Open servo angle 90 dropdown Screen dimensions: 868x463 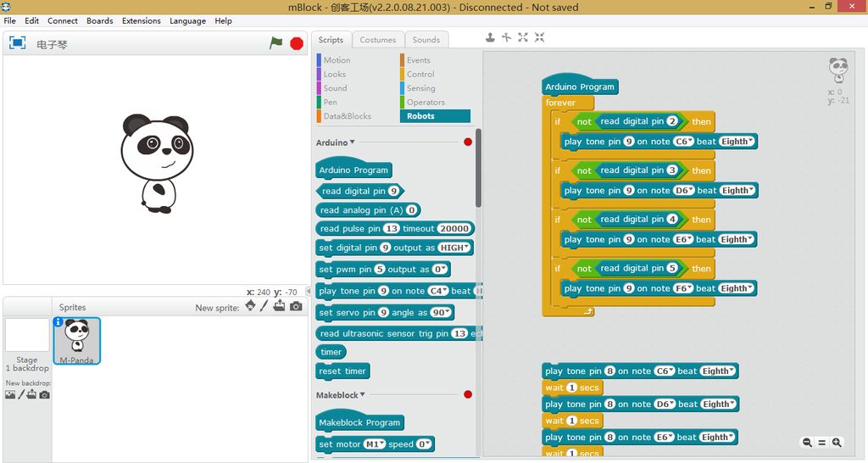[441, 312]
